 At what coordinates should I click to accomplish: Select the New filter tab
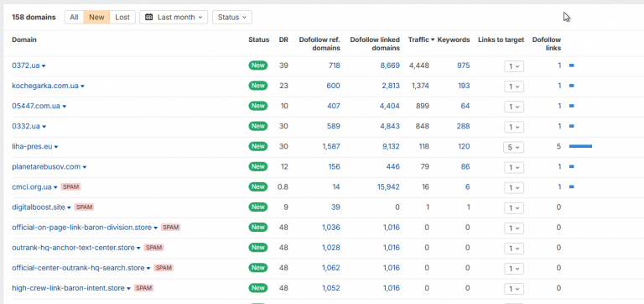click(96, 18)
